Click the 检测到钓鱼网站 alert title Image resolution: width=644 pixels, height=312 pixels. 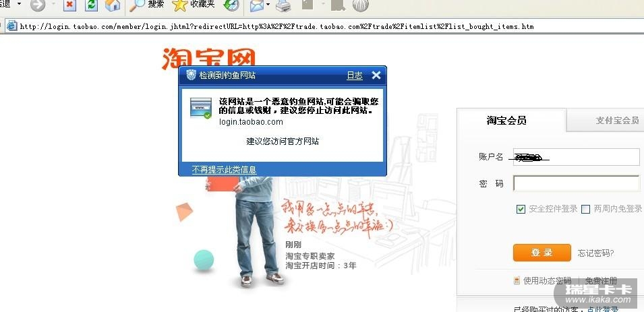coord(227,75)
